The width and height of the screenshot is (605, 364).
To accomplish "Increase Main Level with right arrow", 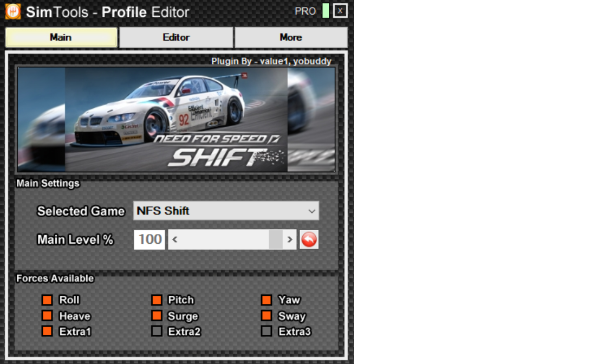I will (290, 240).
